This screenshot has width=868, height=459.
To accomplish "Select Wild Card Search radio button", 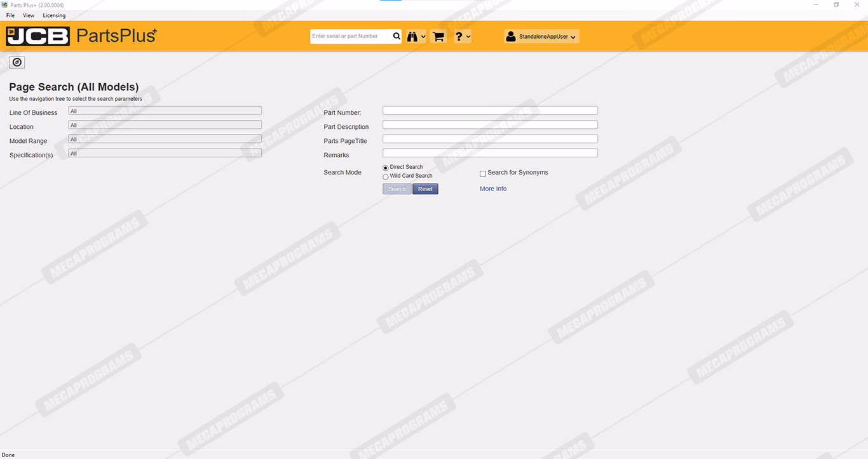I will coord(386,176).
